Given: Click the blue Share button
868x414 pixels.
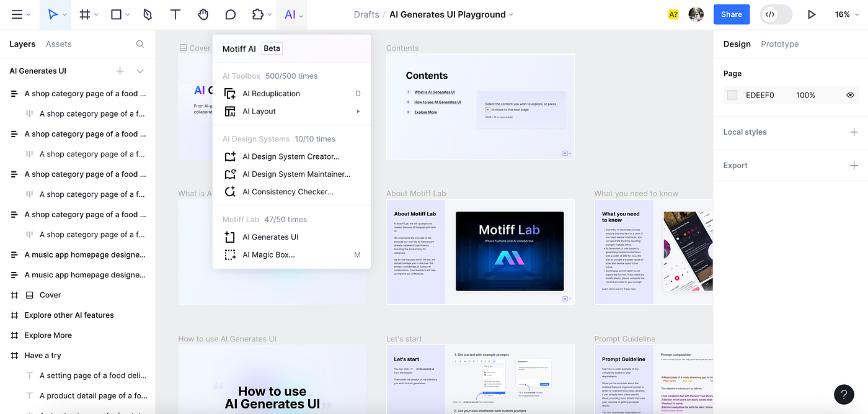Looking at the screenshot, I should [732, 14].
